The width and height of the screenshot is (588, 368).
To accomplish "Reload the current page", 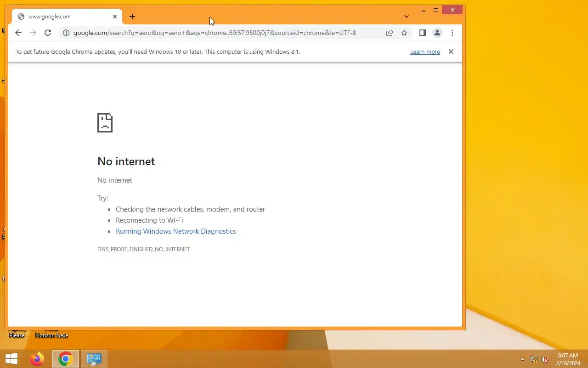I will tap(48, 33).
